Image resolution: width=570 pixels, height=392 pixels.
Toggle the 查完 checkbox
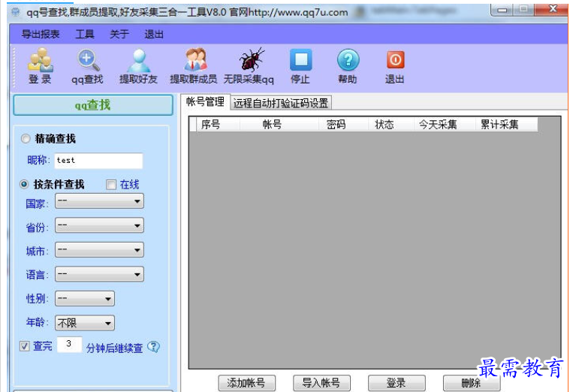(x=24, y=346)
